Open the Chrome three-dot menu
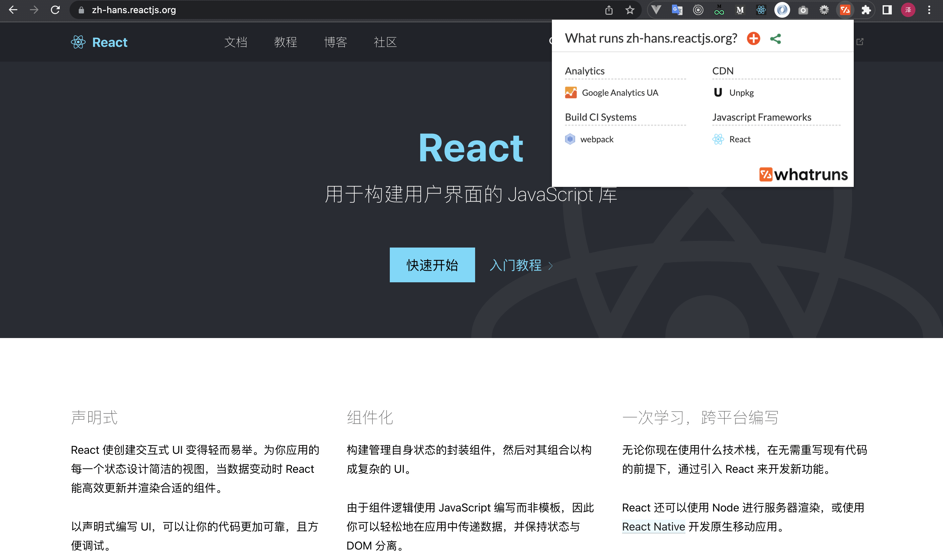Image resolution: width=943 pixels, height=560 pixels. [x=929, y=10]
